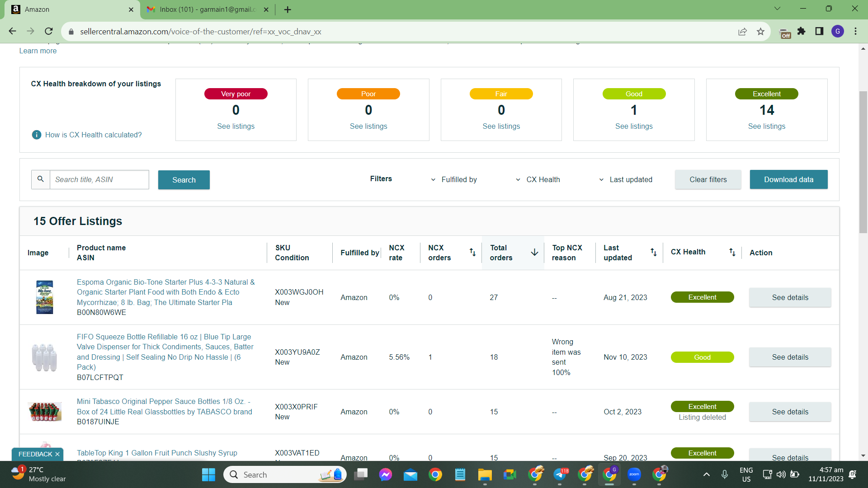Open the Learn more link
868x488 pixels.
pos(38,51)
